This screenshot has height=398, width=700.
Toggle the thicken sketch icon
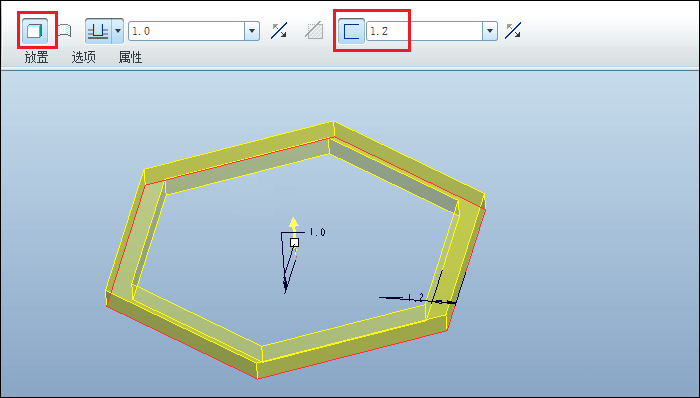coord(351,31)
